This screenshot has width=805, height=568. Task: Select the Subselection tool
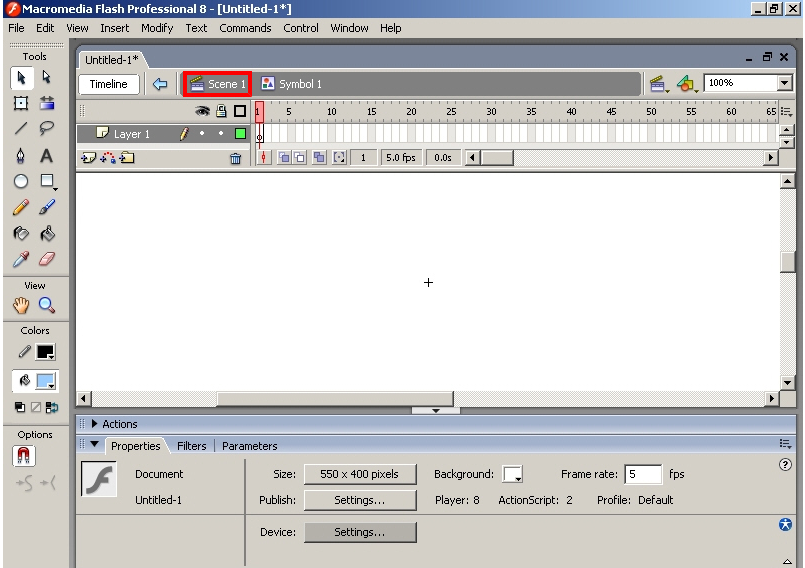[x=47, y=78]
